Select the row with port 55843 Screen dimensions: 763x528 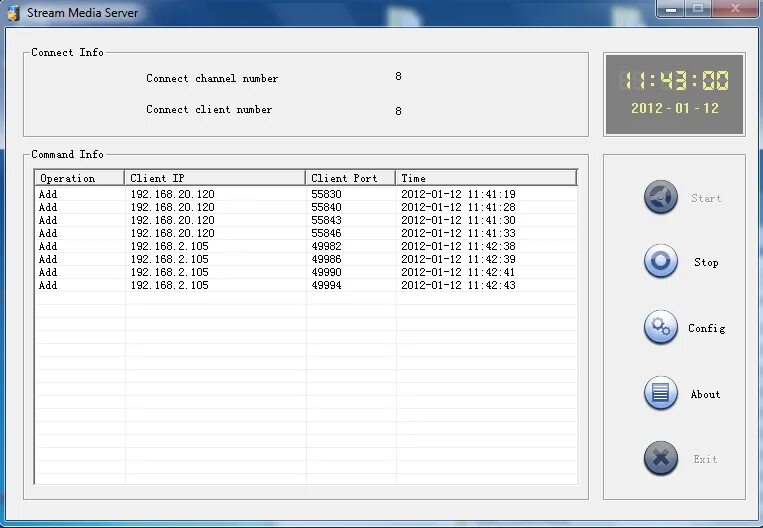306,220
